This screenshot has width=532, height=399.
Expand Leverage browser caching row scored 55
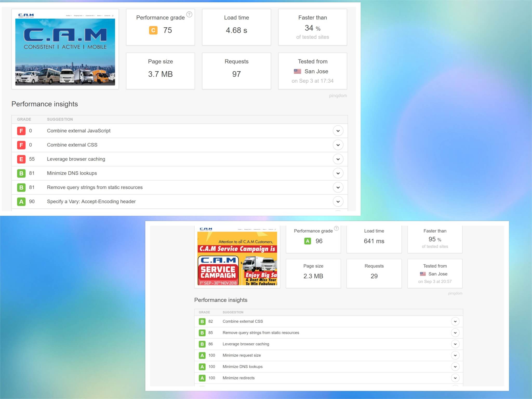338,159
